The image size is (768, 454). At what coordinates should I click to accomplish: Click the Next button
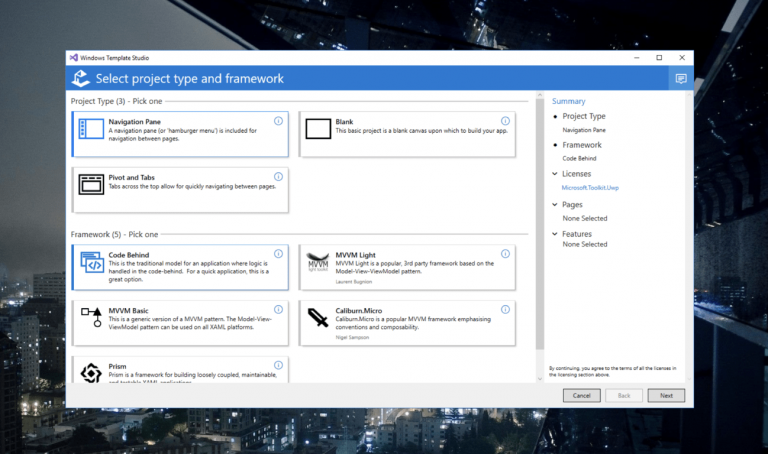point(666,395)
